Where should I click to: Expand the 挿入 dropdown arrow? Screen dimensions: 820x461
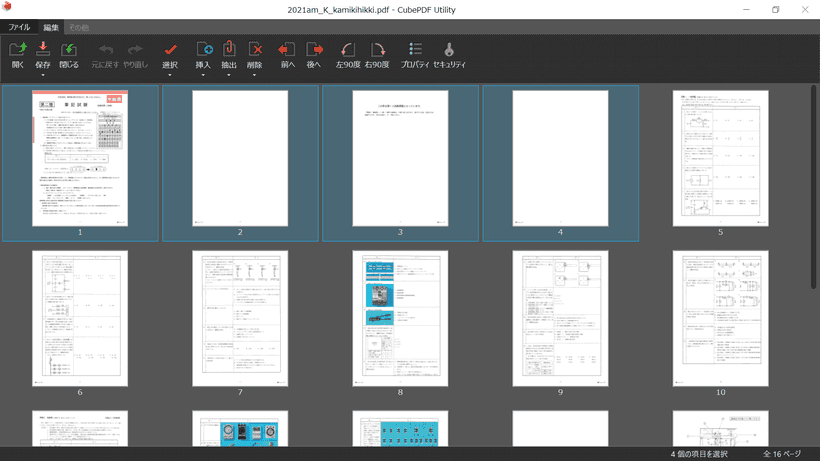click(203, 75)
